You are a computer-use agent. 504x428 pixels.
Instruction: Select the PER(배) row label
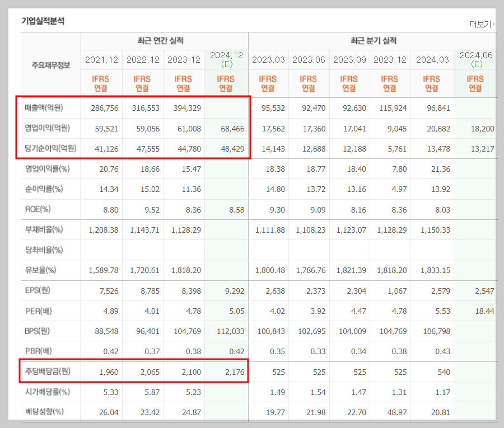38,311
